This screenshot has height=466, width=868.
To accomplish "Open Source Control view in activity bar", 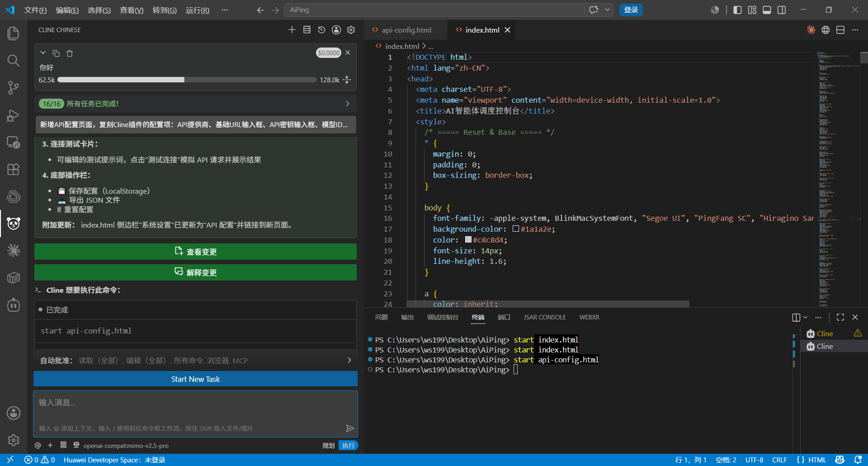I will (x=14, y=88).
